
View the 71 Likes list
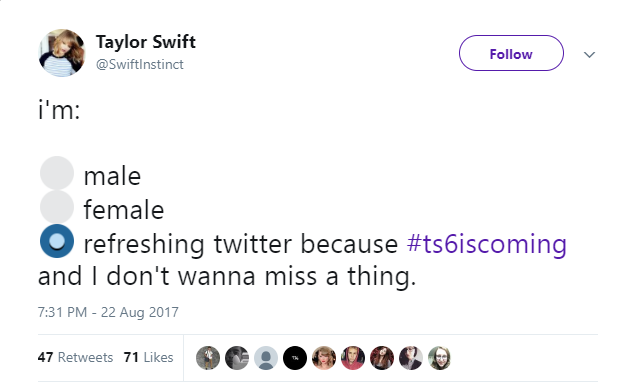pyautogui.click(x=148, y=357)
